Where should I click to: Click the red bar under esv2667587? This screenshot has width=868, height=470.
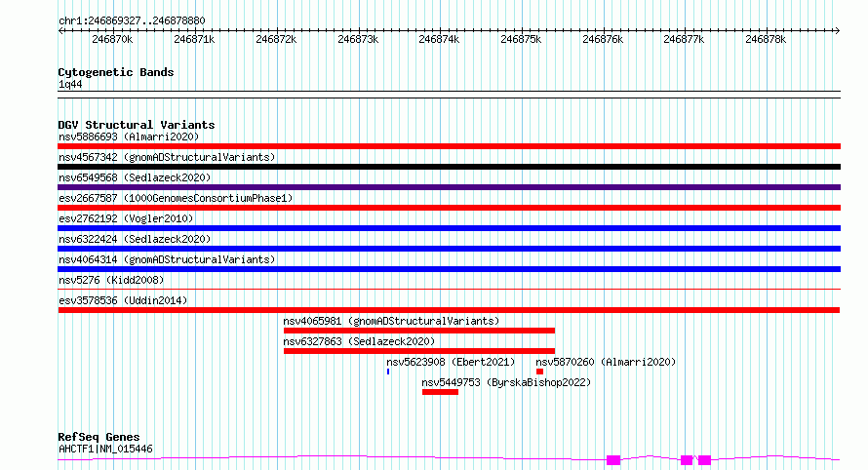(x=449, y=208)
